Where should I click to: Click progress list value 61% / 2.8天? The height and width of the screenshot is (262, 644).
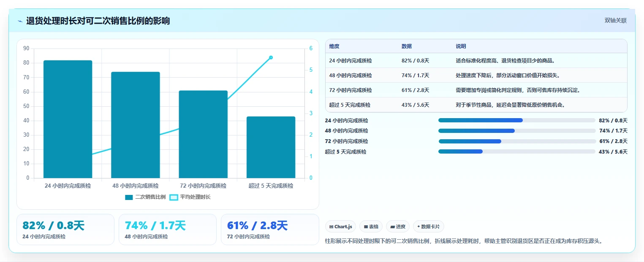[613, 141]
